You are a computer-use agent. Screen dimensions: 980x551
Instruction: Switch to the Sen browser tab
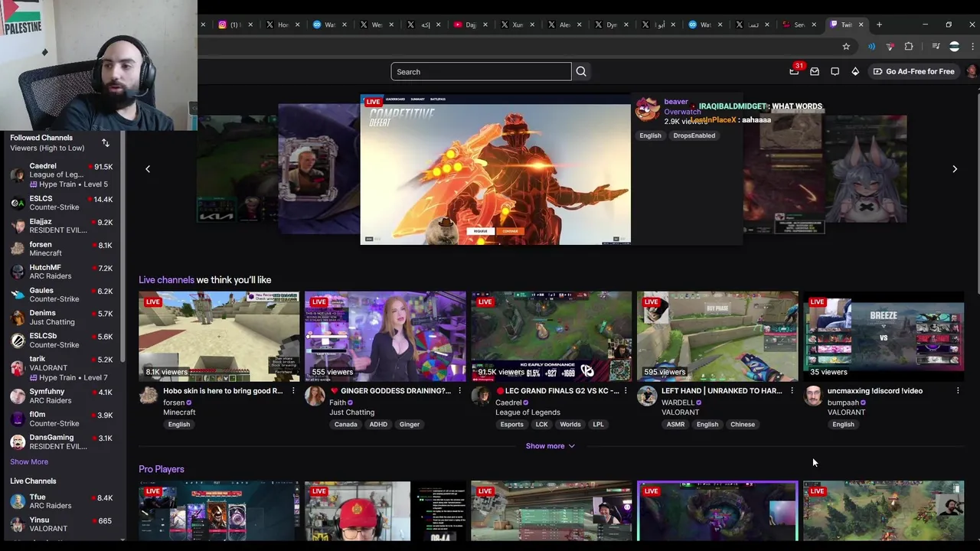[x=798, y=24]
